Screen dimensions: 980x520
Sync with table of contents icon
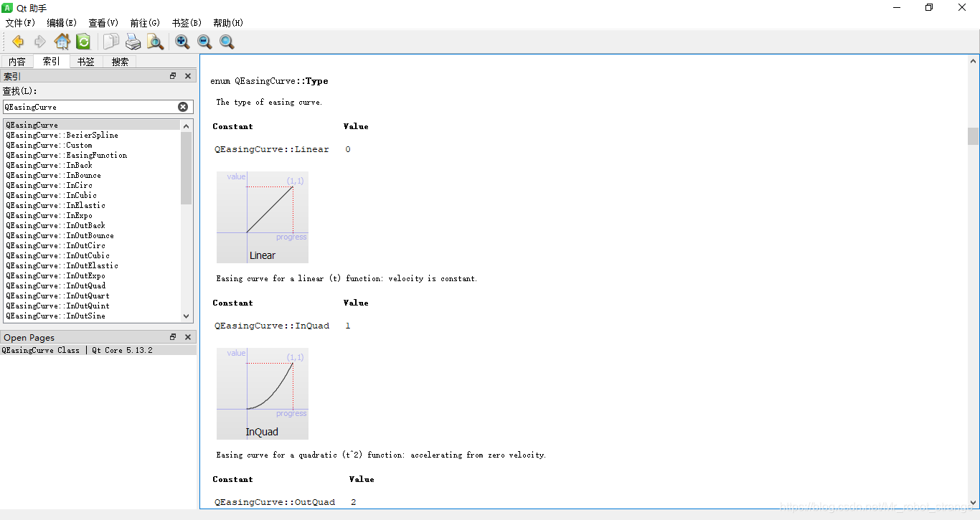83,42
